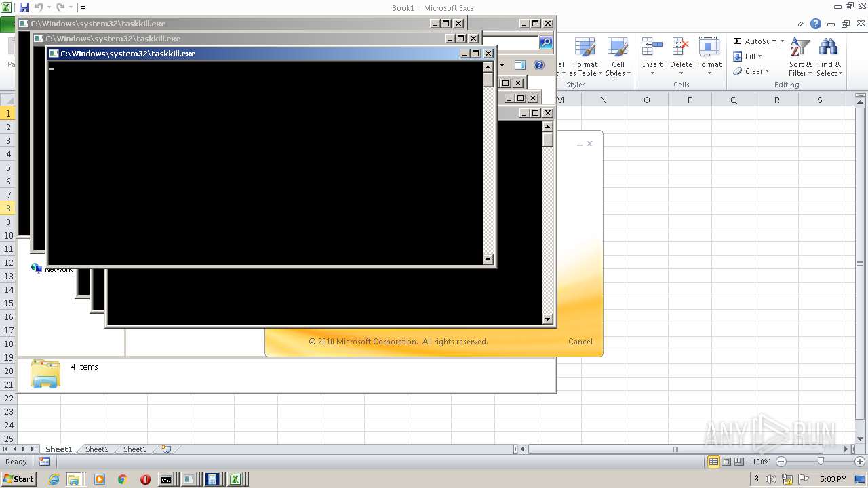Switch to the Sheet1 tab
The image size is (868, 488).
[x=58, y=449]
